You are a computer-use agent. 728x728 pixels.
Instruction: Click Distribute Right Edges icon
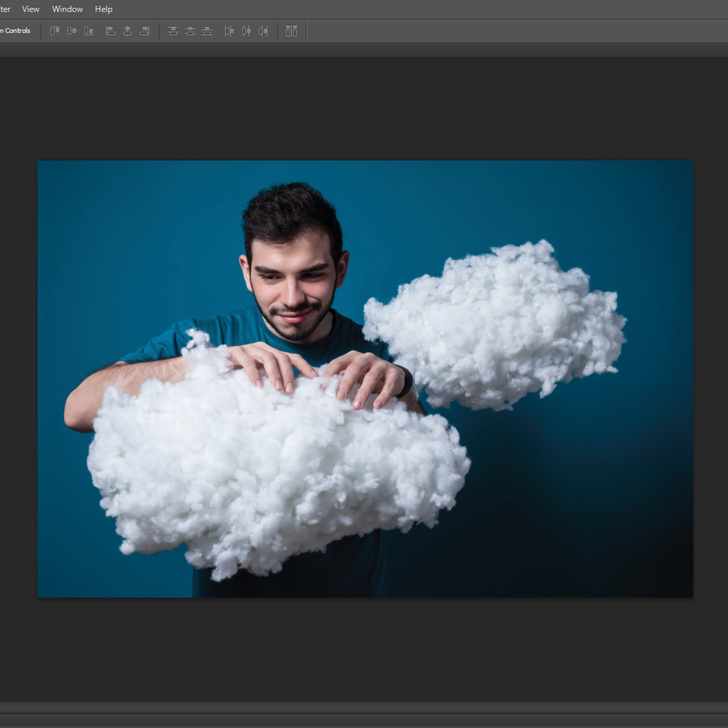(263, 31)
